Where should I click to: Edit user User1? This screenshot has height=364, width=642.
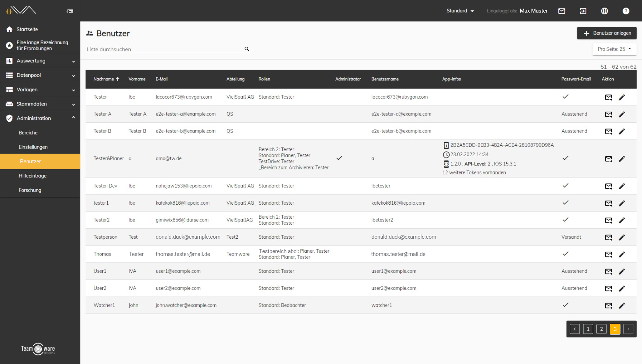[x=622, y=271]
